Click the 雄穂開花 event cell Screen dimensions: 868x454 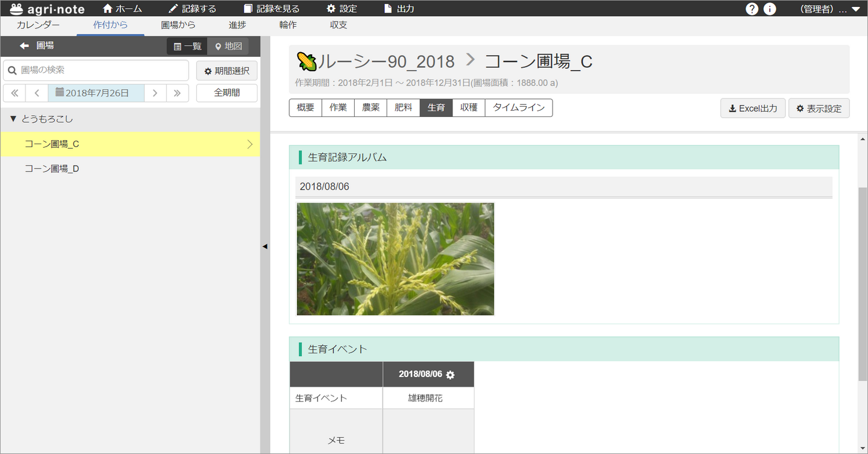point(428,398)
